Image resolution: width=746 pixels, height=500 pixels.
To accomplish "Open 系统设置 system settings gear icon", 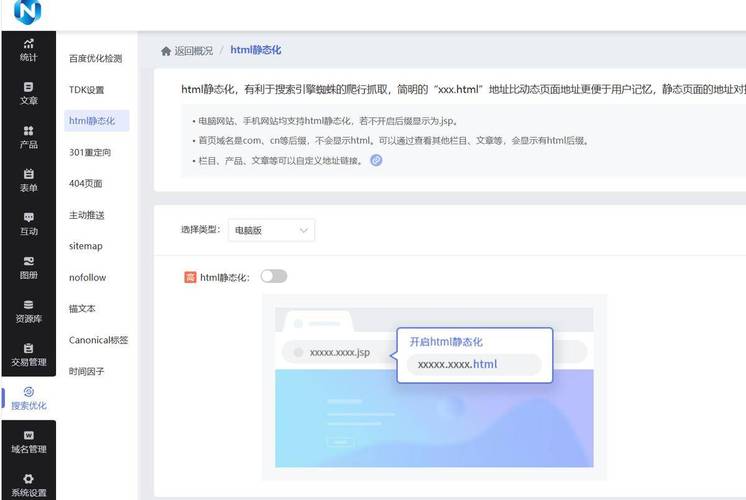I will pos(28,479).
